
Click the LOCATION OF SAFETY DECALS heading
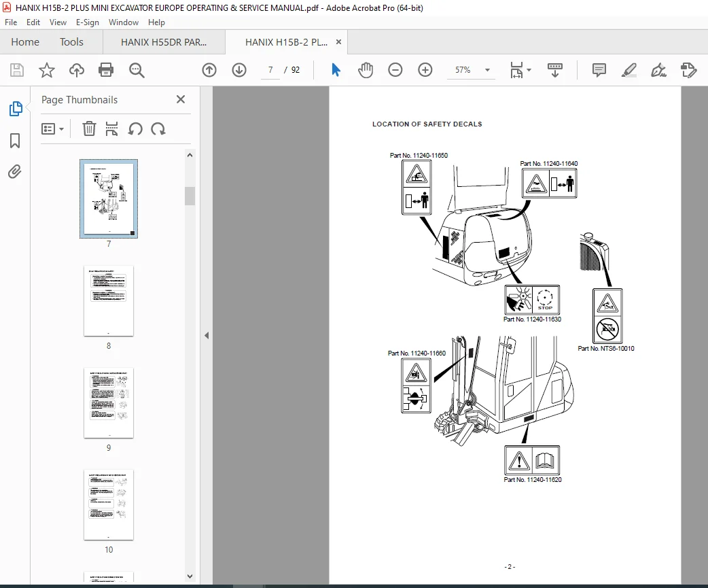pos(427,124)
